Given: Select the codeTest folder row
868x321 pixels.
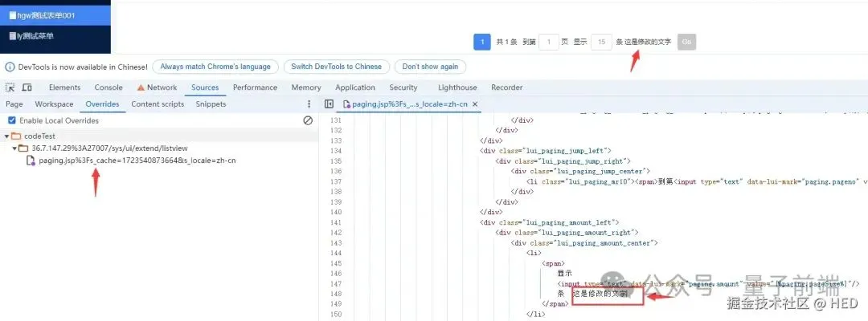Looking at the screenshot, I should coord(159,136).
